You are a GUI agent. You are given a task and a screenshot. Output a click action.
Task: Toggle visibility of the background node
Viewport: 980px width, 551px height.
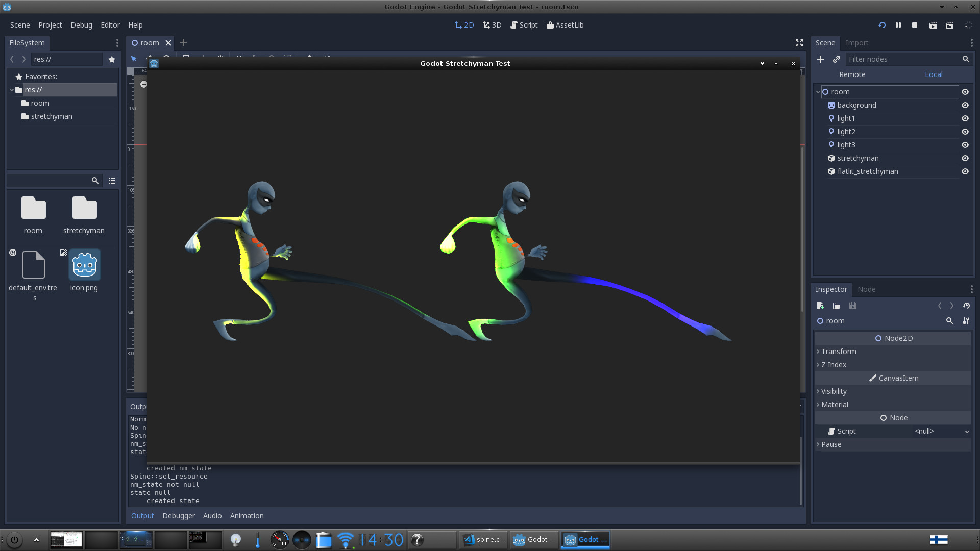click(965, 105)
